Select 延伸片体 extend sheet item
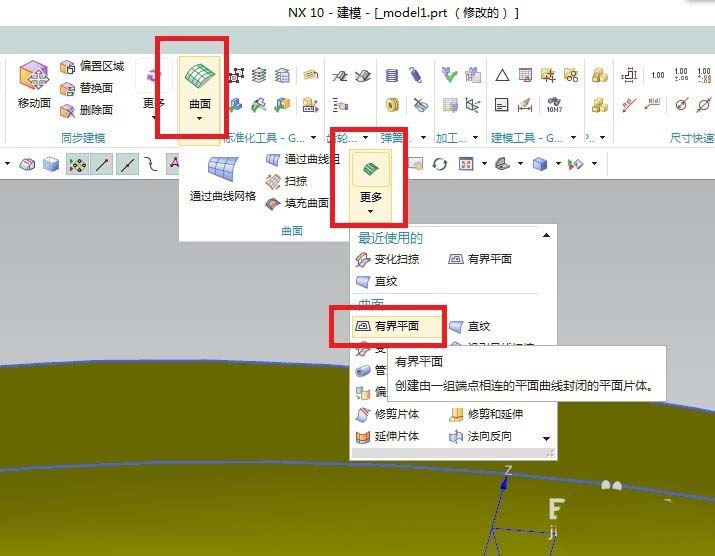Viewport: 715px width, 556px height. coord(387,436)
